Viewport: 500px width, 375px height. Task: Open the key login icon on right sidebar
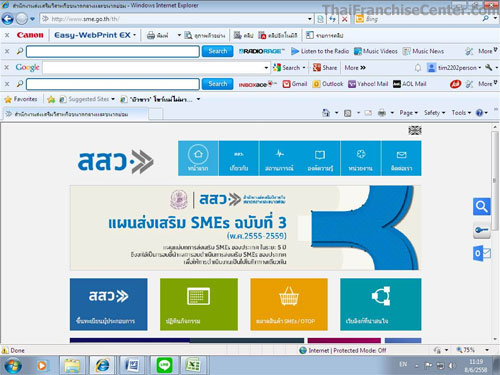pos(482,230)
